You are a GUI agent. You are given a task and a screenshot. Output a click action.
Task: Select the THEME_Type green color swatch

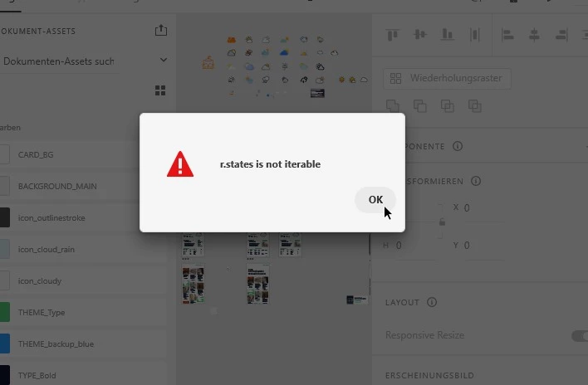click(x=5, y=312)
